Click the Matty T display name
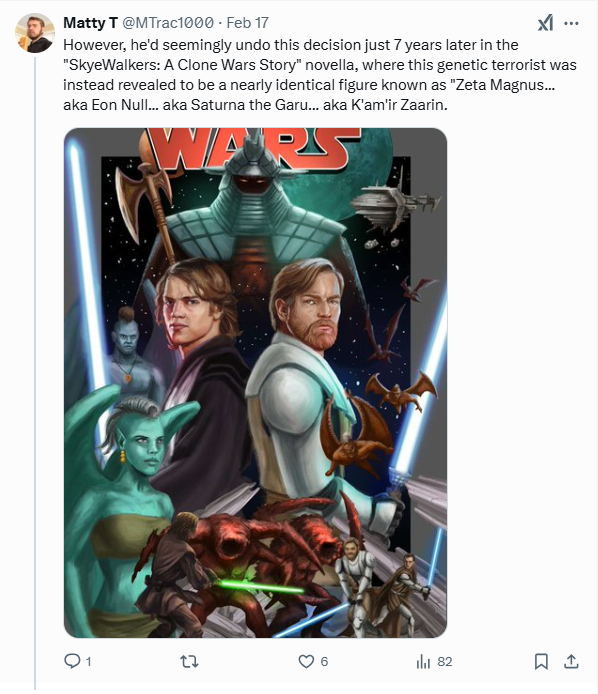Screen dimensions: 598x694 click(90, 23)
